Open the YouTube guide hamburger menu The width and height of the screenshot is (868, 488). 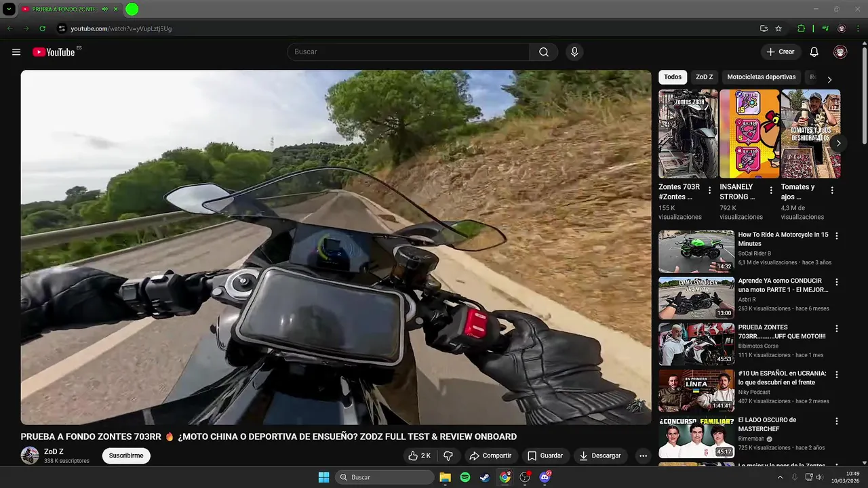(16, 52)
